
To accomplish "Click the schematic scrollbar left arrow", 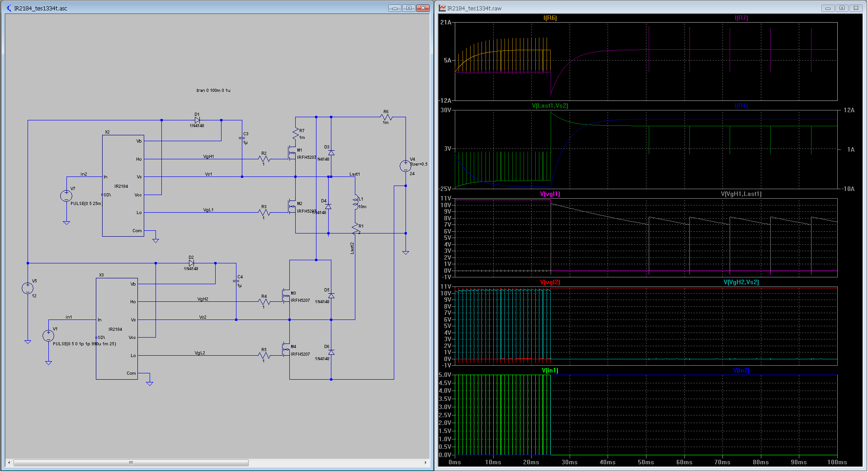I will [9, 462].
